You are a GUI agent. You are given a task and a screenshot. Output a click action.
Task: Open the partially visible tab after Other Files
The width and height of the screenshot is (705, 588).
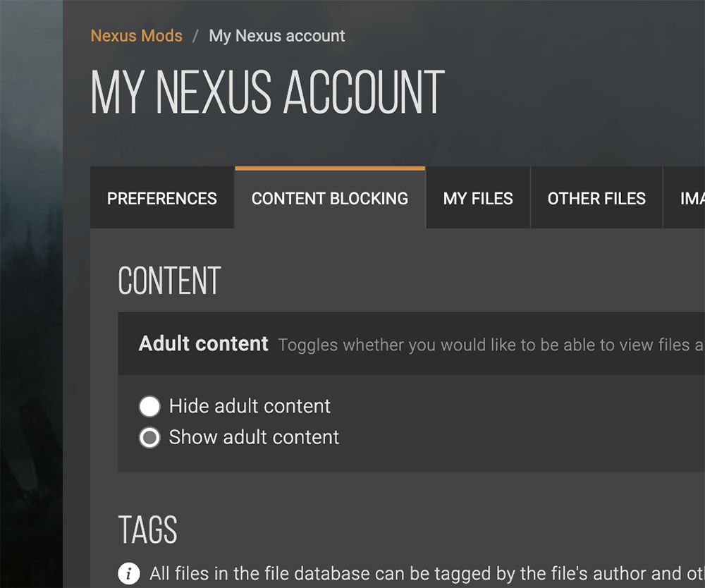pos(685,198)
